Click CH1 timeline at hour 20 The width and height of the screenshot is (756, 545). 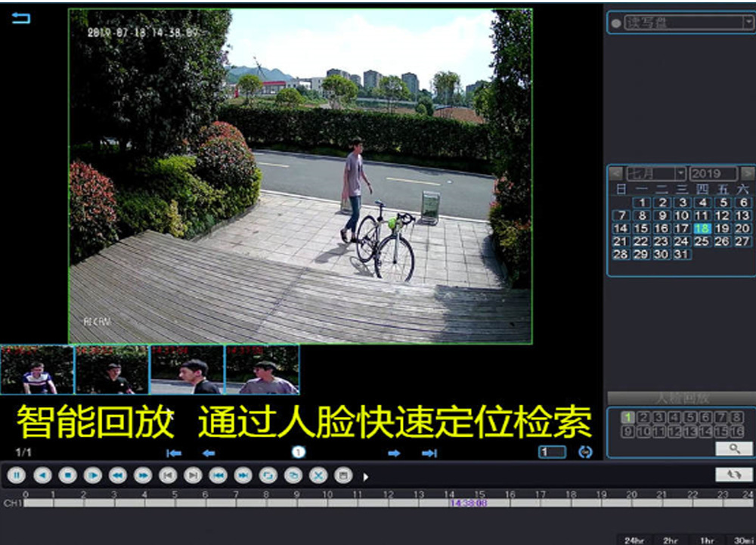tap(631, 503)
